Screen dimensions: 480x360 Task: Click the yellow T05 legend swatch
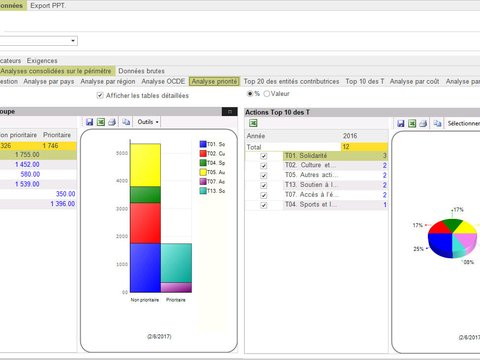pyautogui.click(x=203, y=172)
